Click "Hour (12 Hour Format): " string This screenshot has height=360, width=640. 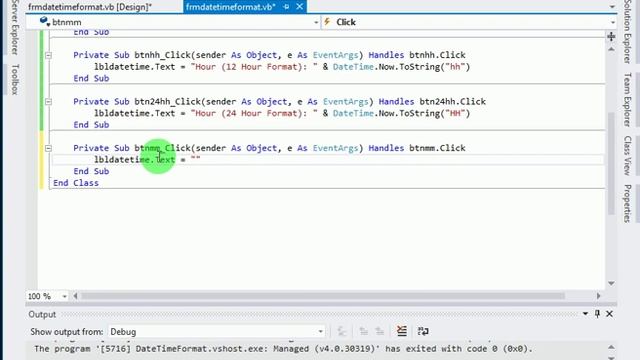(x=254, y=67)
